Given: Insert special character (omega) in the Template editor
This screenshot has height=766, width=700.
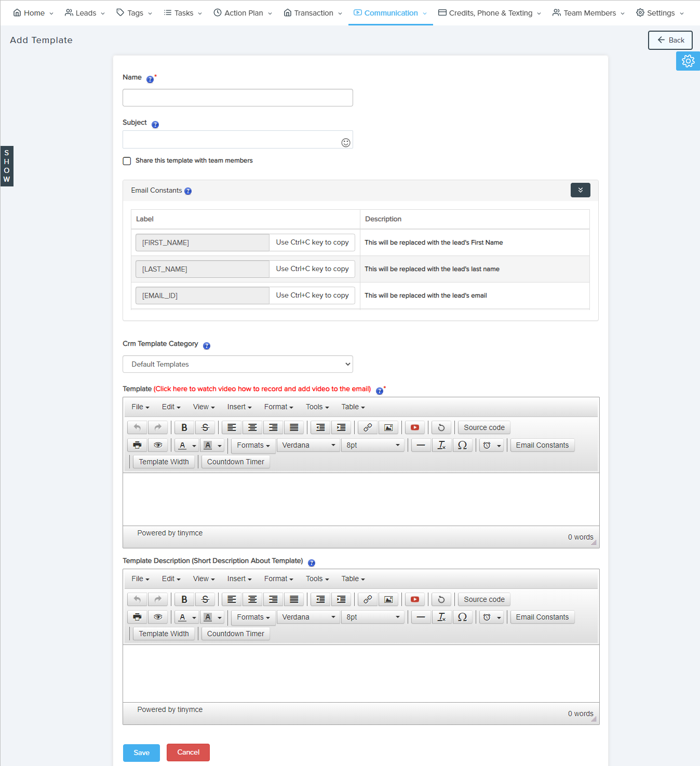Looking at the screenshot, I should [462, 445].
